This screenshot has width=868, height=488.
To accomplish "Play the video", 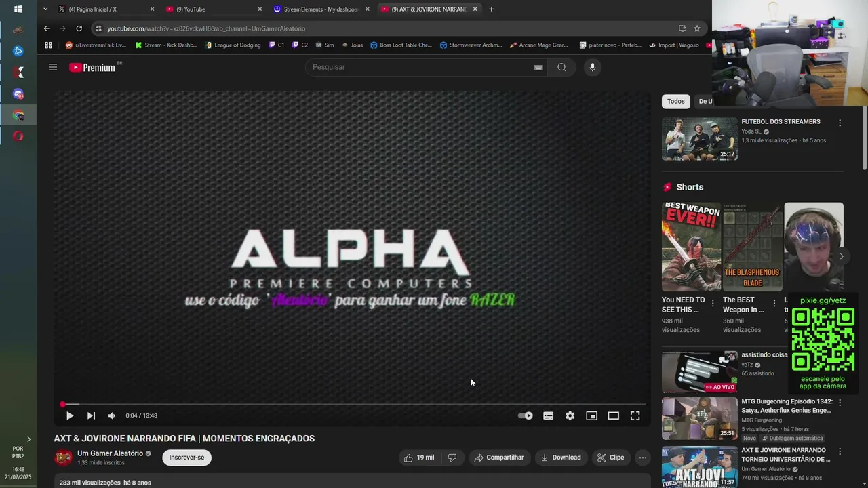I will pos(69,415).
